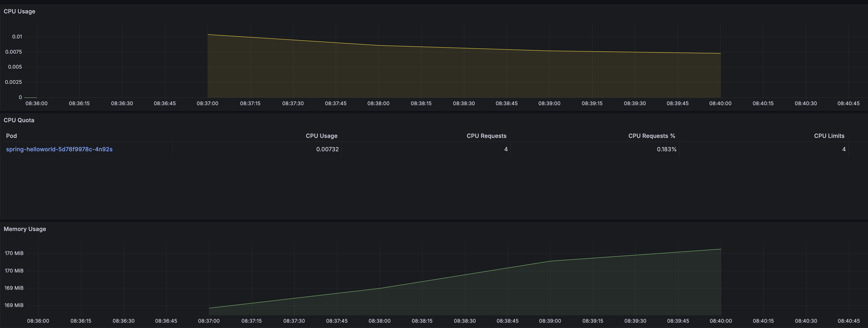Click 08:38:00 time label under CPU Usage chart
The height and width of the screenshot is (328, 868).
click(x=378, y=103)
